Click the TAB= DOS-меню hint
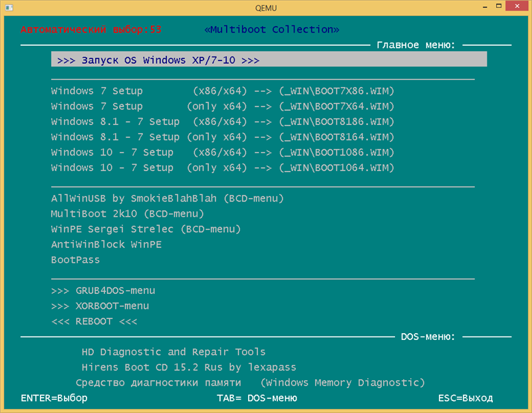The image size is (532, 413). point(257,398)
